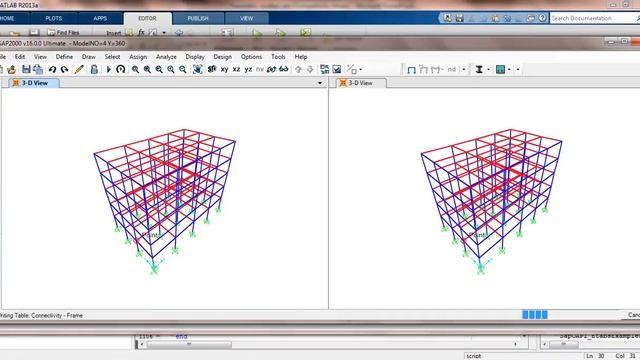
Task: Run analysis with the play arrow
Action: click(x=109, y=69)
